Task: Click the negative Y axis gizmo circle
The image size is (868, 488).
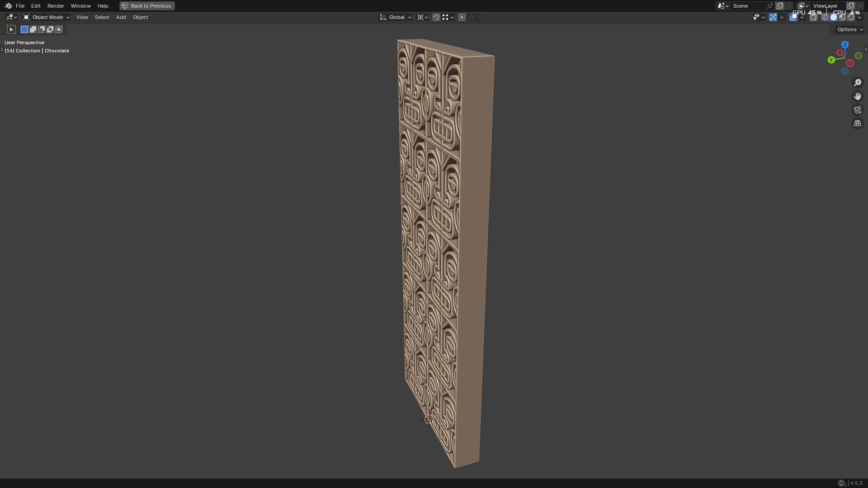Action: 858,56
